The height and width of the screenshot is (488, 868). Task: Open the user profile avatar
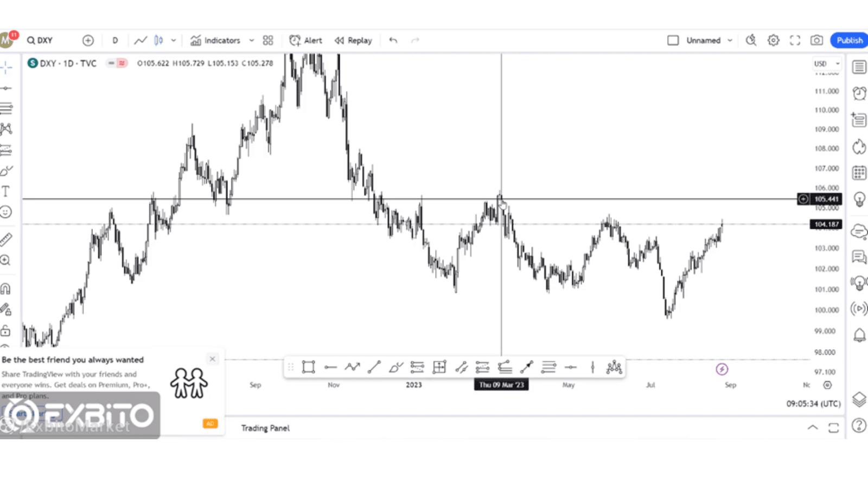(x=7, y=40)
